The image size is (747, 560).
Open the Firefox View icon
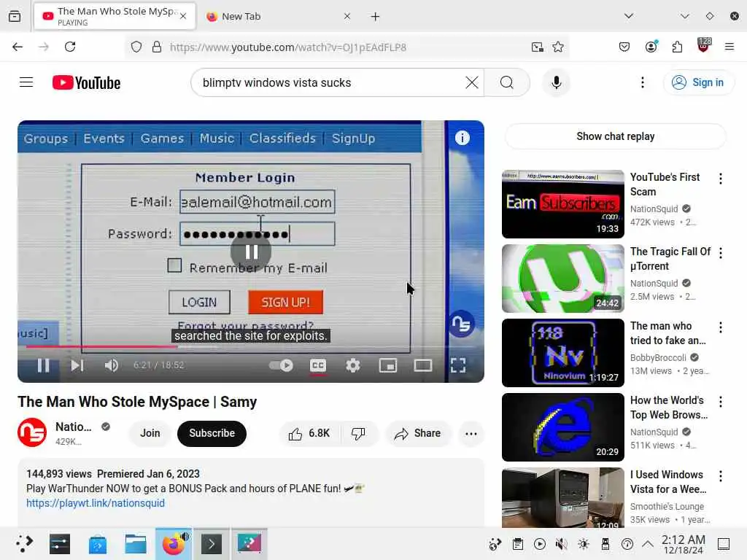coord(15,16)
